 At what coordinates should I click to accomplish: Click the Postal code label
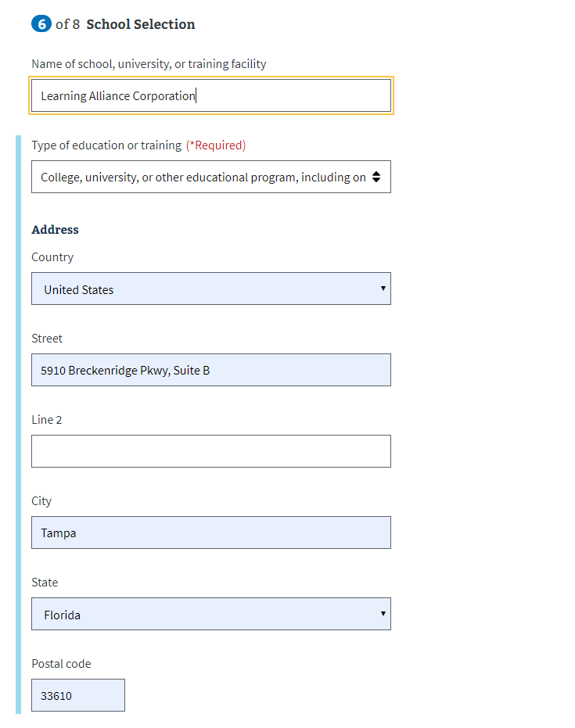[61, 664]
